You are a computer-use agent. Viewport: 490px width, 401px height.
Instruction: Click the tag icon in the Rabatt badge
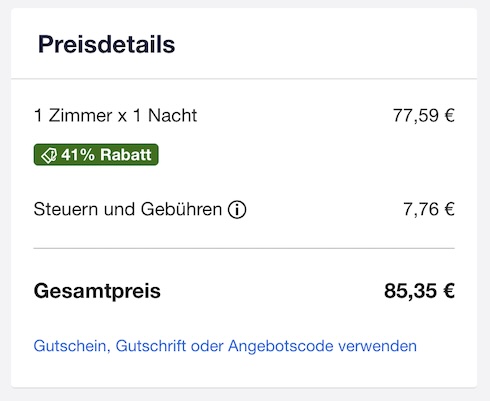[x=49, y=155]
